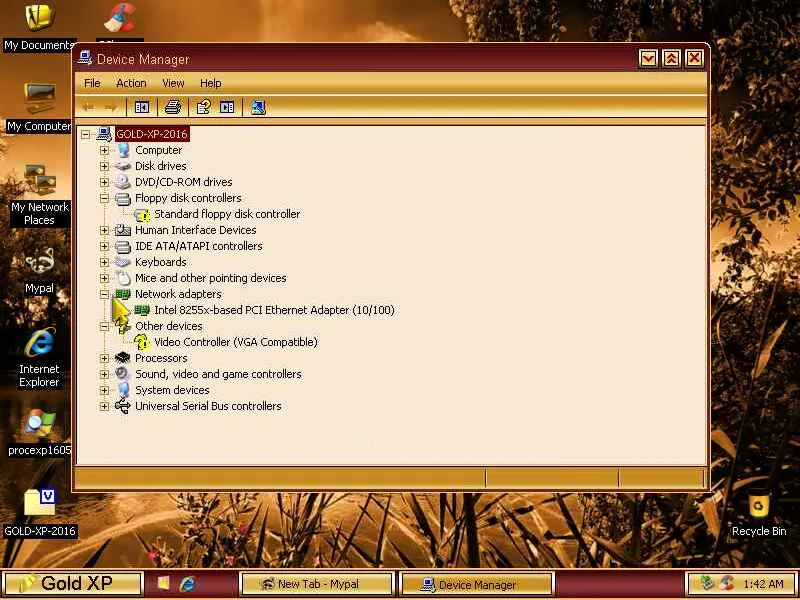The width and height of the screenshot is (800, 600).
Task: Click the Processors category icon
Action: pos(123,358)
